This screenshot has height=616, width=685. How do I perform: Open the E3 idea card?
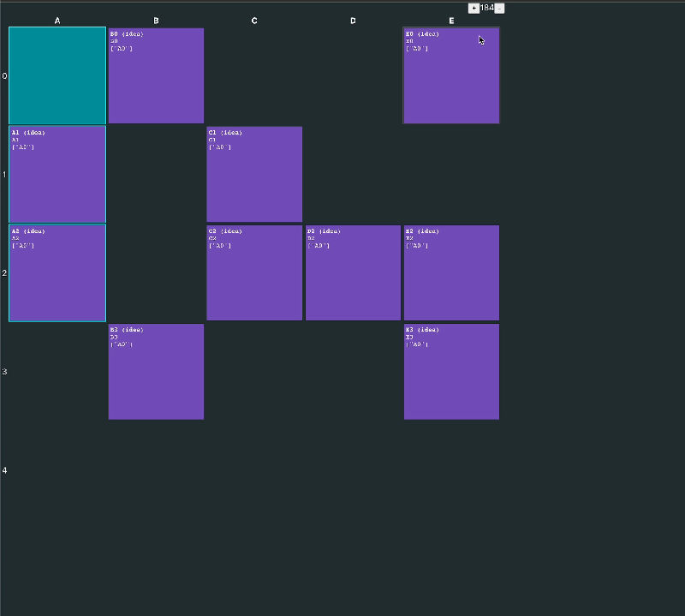451,371
